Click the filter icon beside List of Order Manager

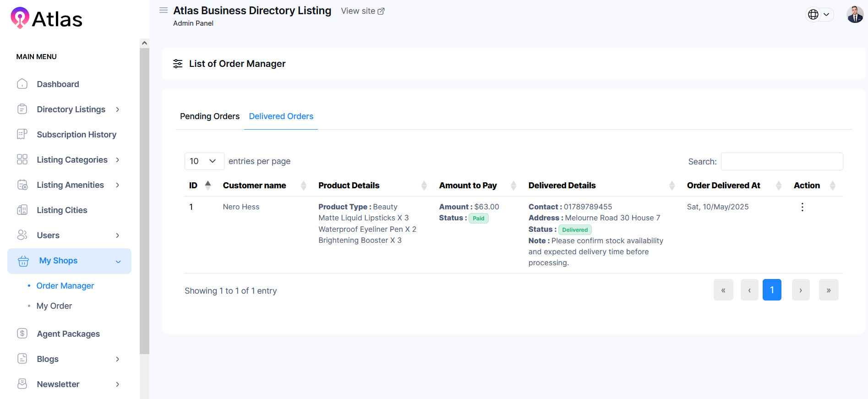click(x=178, y=64)
